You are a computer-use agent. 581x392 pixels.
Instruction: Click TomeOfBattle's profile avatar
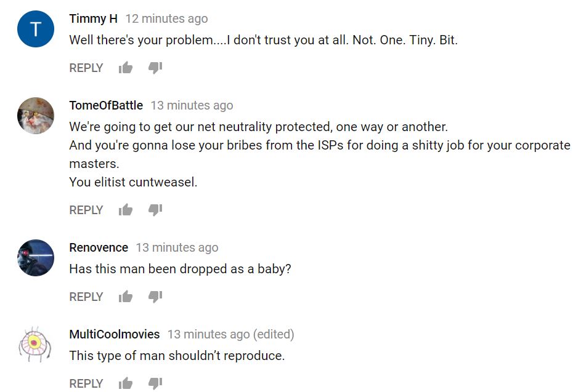(x=36, y=116)
